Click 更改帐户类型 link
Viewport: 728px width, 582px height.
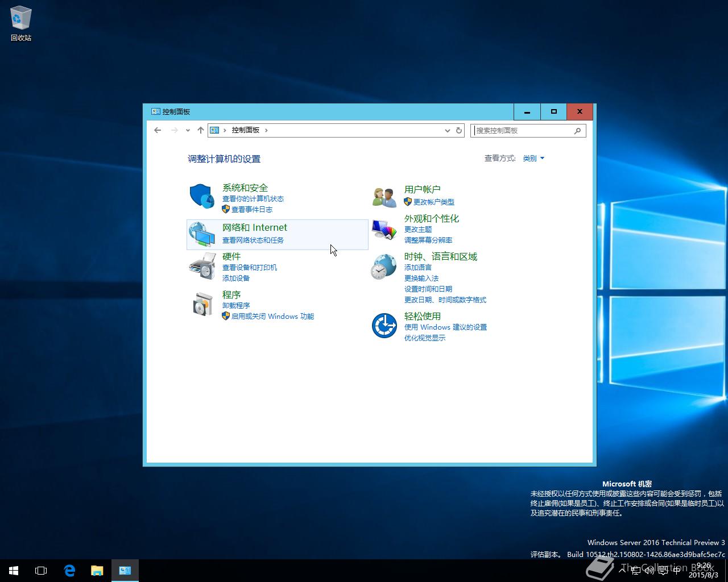(434, 202)
